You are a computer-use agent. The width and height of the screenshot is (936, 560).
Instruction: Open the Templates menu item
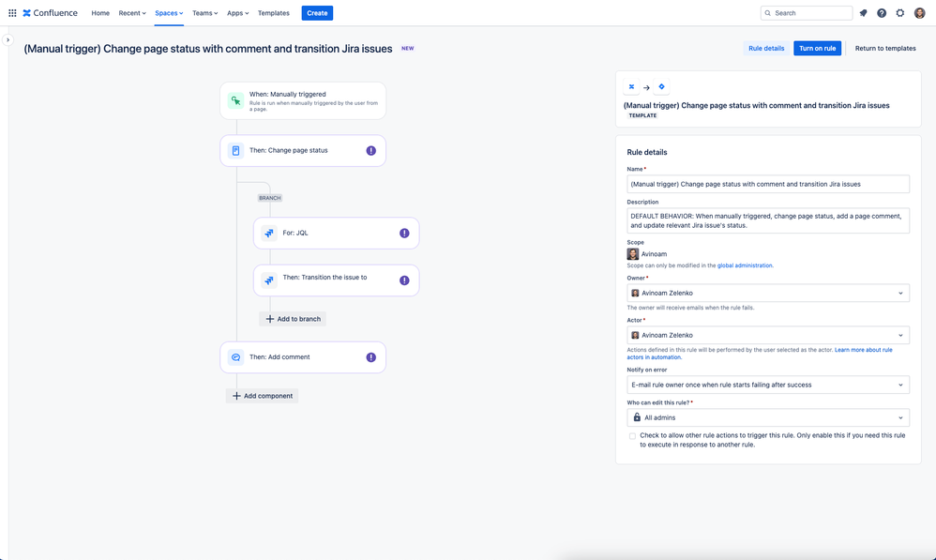click(274, 13)
